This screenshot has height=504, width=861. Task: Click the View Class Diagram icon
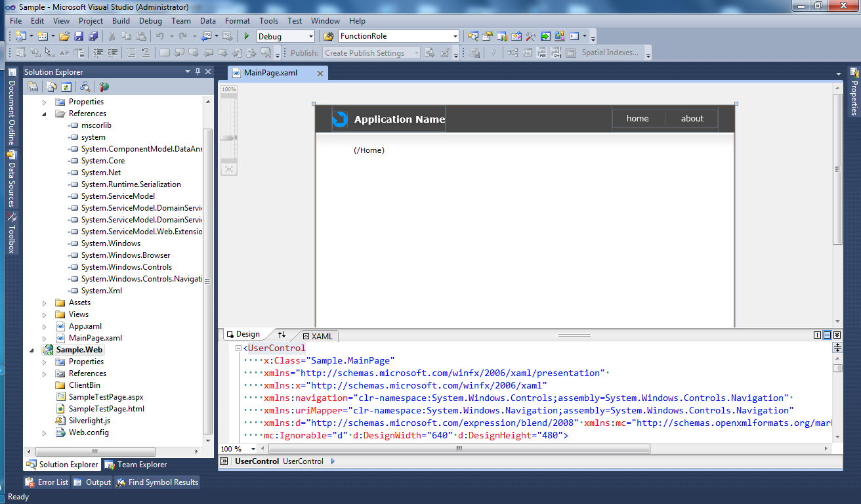coord(85,86)
